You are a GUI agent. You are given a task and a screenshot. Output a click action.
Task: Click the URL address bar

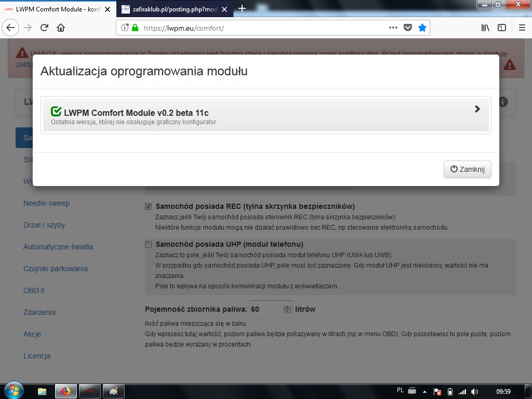[260, 28]
